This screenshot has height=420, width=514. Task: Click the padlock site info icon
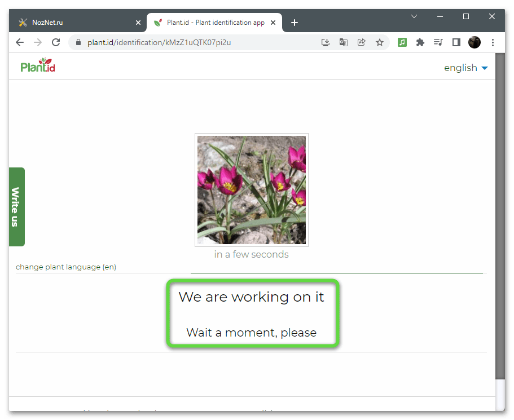[x=78, y=42]
